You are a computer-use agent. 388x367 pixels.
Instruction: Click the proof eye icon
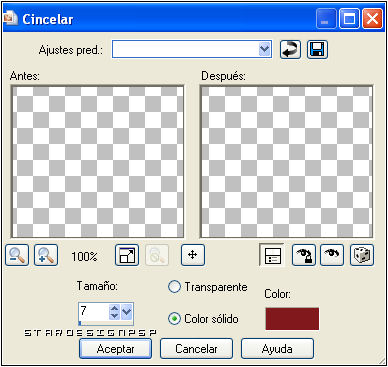[x=332, y=255]
